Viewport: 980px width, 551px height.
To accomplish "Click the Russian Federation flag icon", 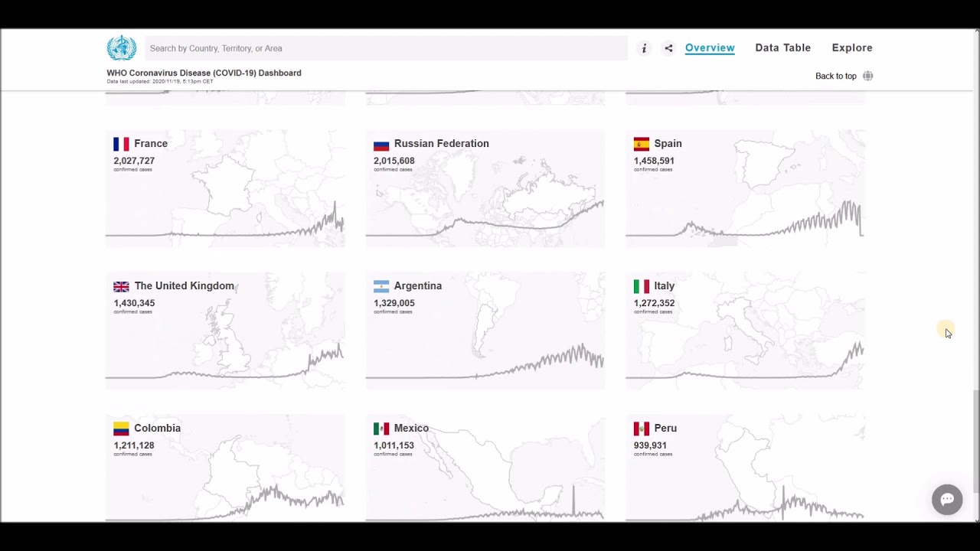I will [381, 144].
